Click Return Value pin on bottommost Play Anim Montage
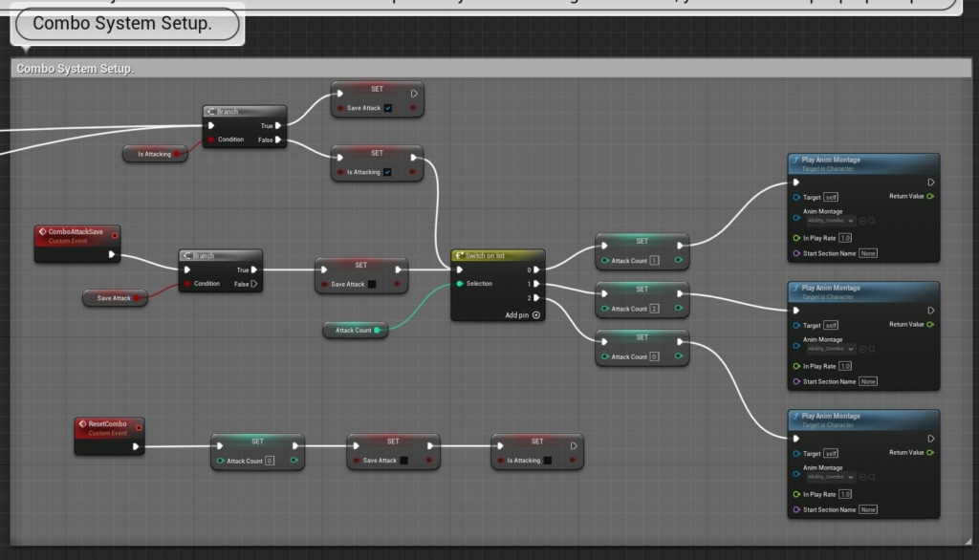The image size is (979, 560). coord(930,452)
